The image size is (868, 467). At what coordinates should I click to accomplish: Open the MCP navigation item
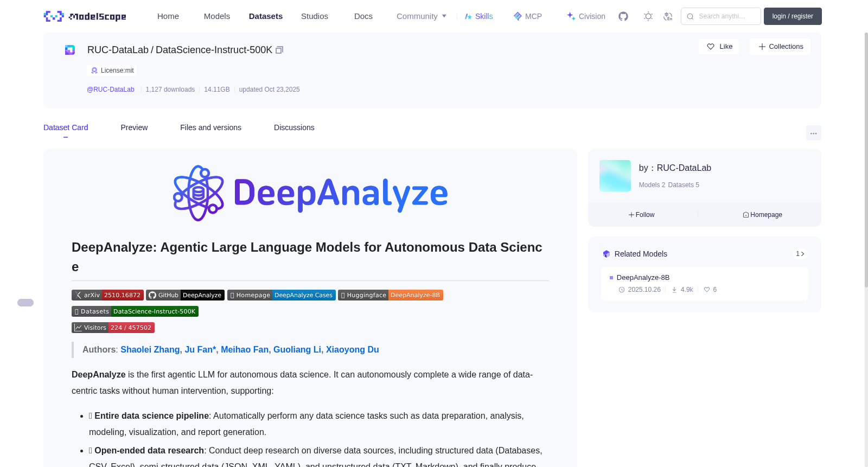tap(528, 16)
